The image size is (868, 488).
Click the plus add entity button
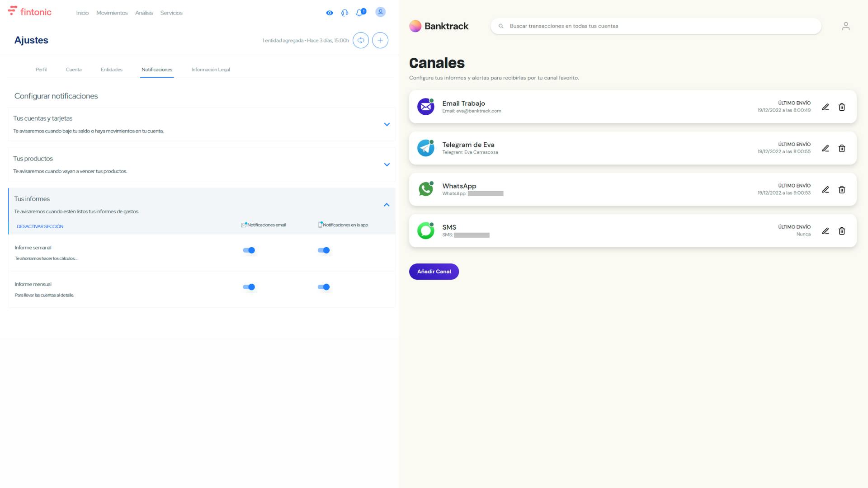380,40
